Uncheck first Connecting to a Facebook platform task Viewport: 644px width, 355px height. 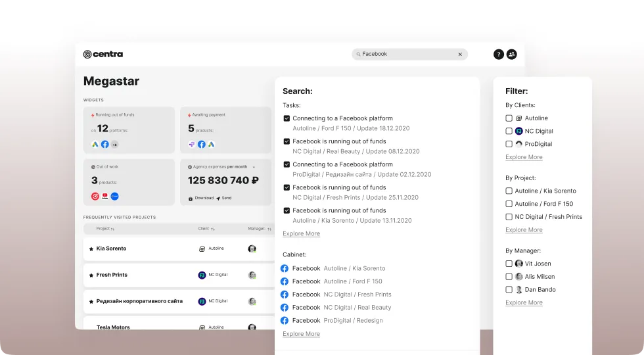[x=287, y=118]
